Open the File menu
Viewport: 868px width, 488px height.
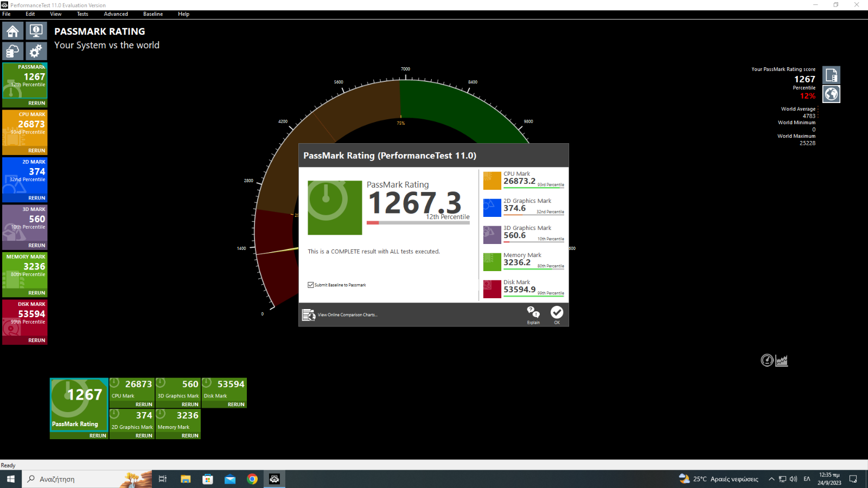click(x=7, y=14)
